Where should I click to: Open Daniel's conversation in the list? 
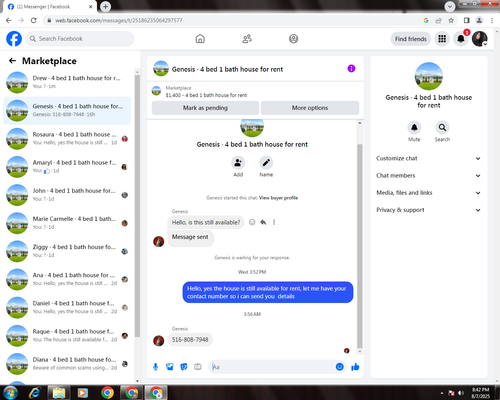click(67, 308)
